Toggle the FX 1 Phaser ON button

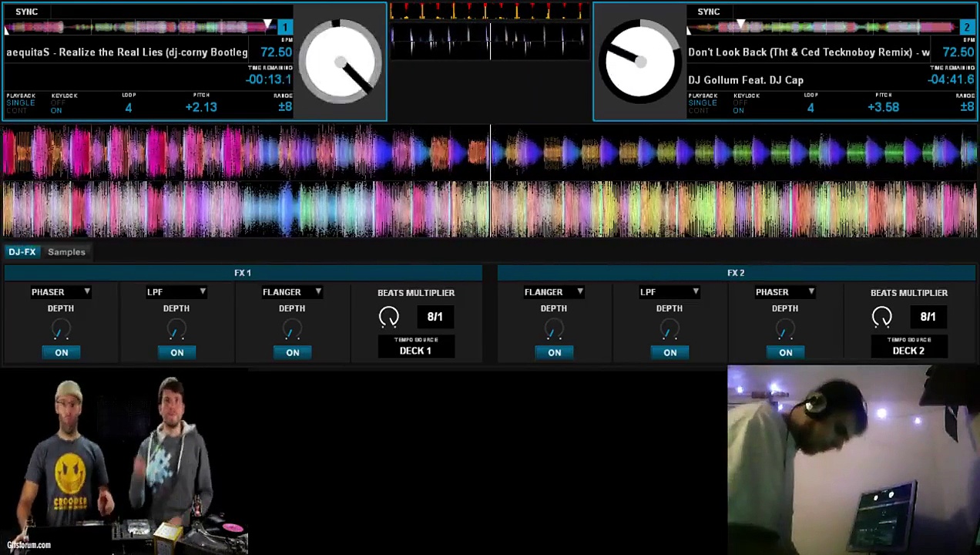[x=62, y=352]
